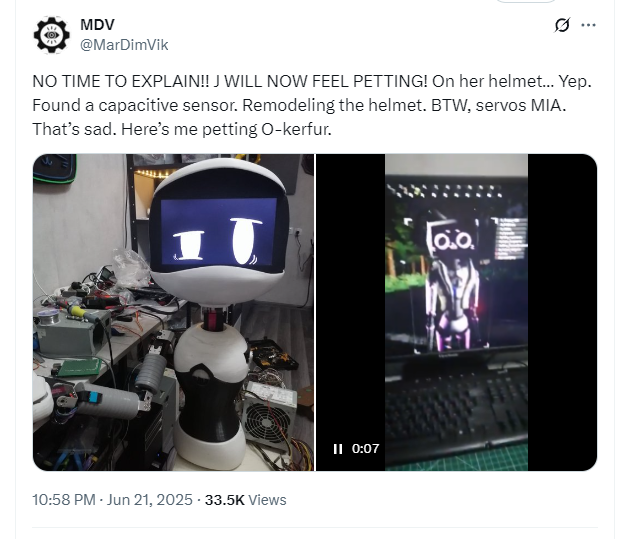Viewport: 636px width, 539px height.
Task: Open the three-dot more options menu
Action: 588,25
